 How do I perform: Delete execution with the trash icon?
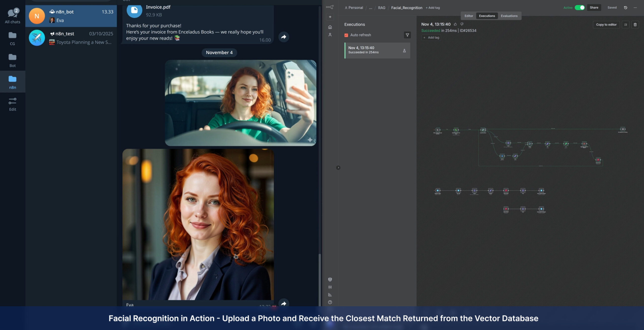point(635,25)
